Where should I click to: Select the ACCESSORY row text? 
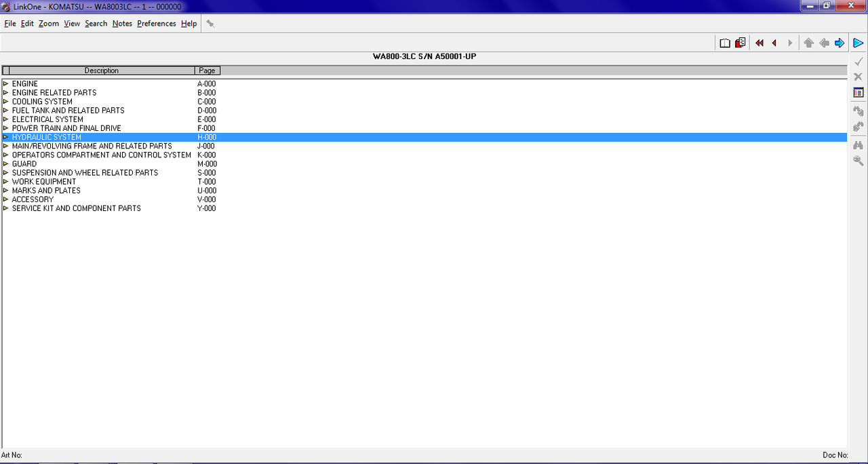(x=33, y=199)
